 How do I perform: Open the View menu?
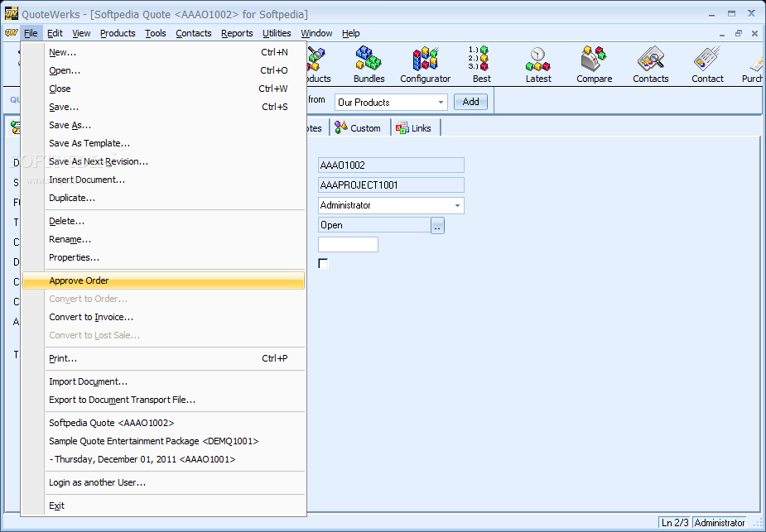pyautogui.click(x=81, y=33)
